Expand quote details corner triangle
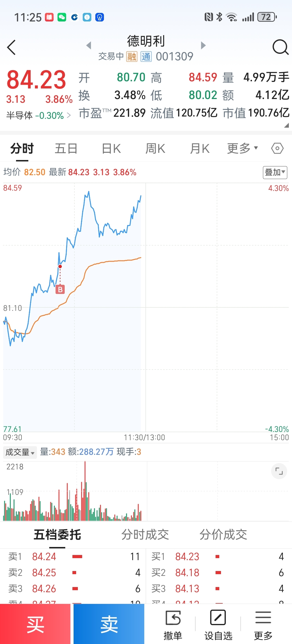The width and height of the screenshot is (292, 644). coord(286,125)
